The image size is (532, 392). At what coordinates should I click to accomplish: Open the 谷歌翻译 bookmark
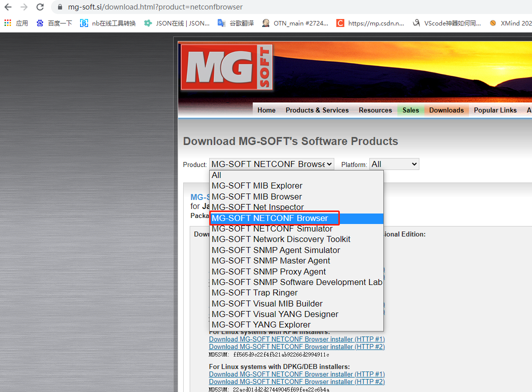click(236, 23)
